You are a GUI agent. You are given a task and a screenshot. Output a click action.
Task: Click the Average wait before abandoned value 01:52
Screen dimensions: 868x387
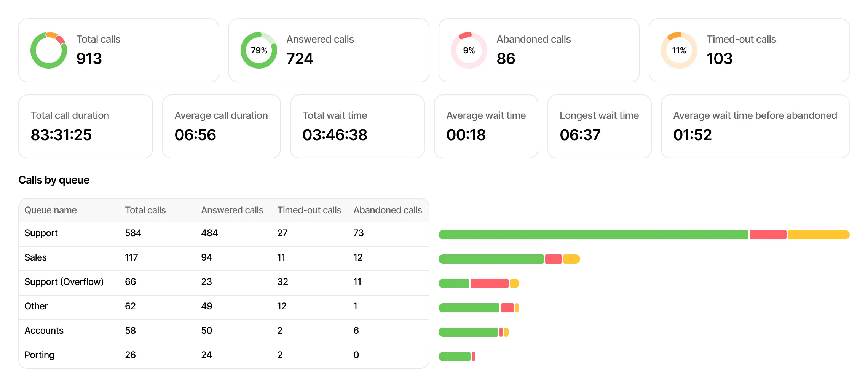(692, 135)
